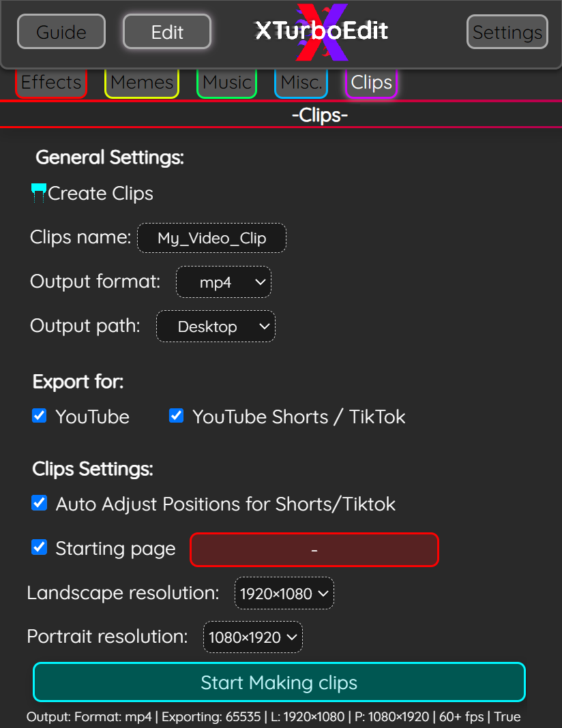Switch to the Effects tab
Image resolution: width=562 pixels, height=728 pixels.
coord(50,82)
